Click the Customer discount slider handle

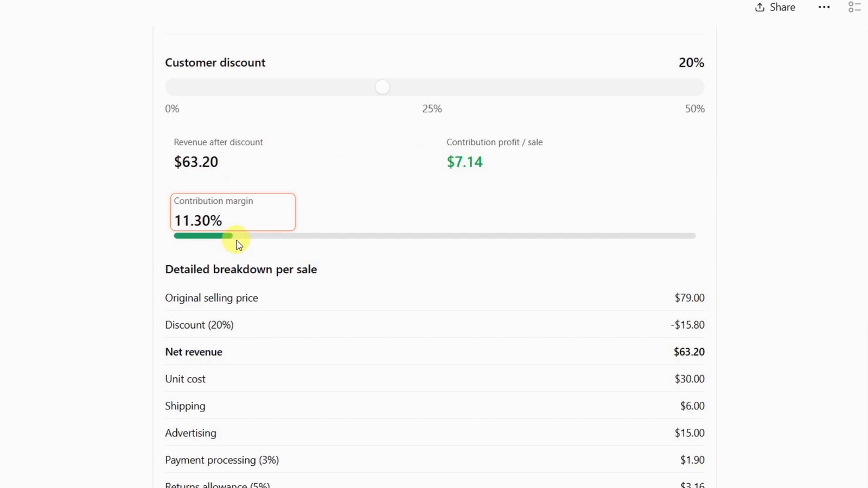click(x=382, y=87)
